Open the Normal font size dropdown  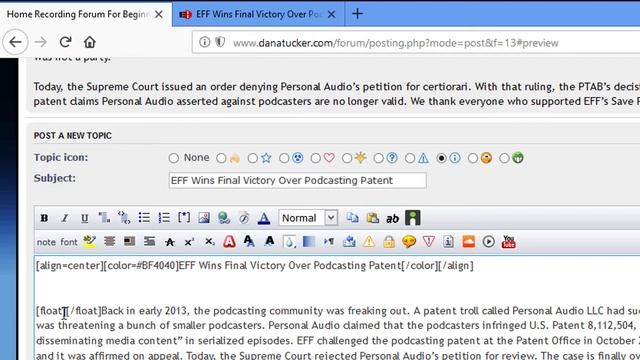(x=308, y=218)
